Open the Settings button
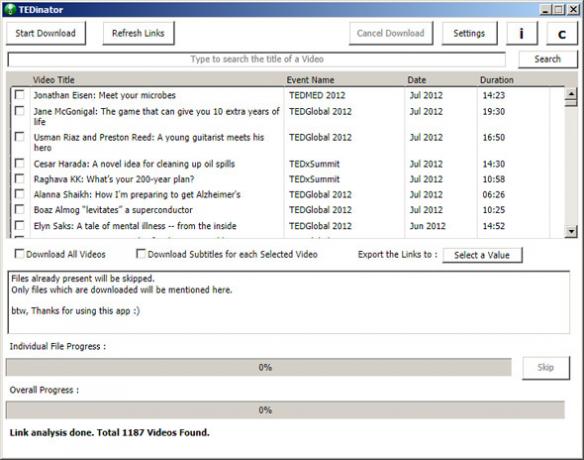The width and height of the screenshot is (584, 460). (x=469, y=34)
